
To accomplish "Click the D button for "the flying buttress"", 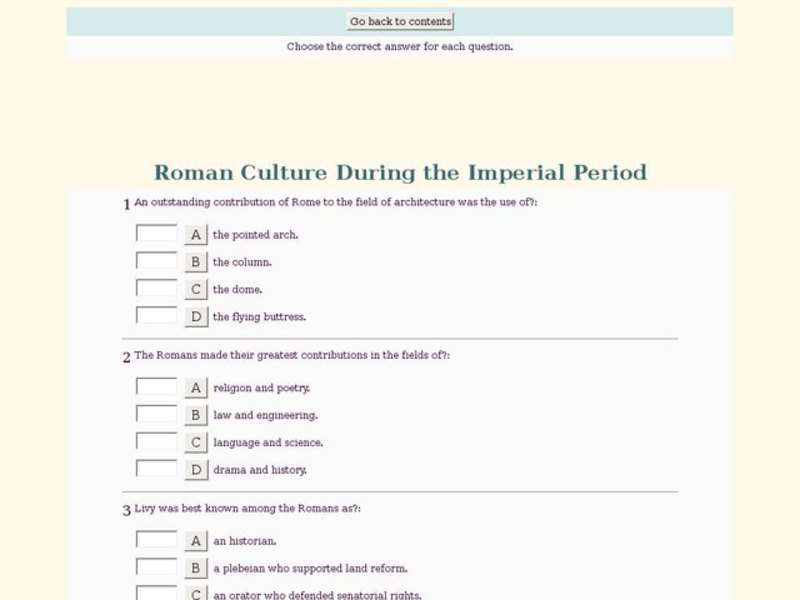I will click(193, 316).
